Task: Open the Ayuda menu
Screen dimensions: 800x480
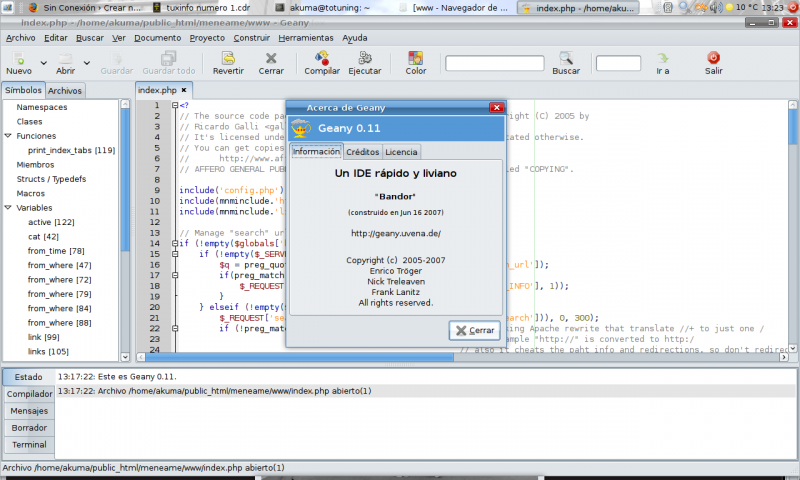Action: 355,38
